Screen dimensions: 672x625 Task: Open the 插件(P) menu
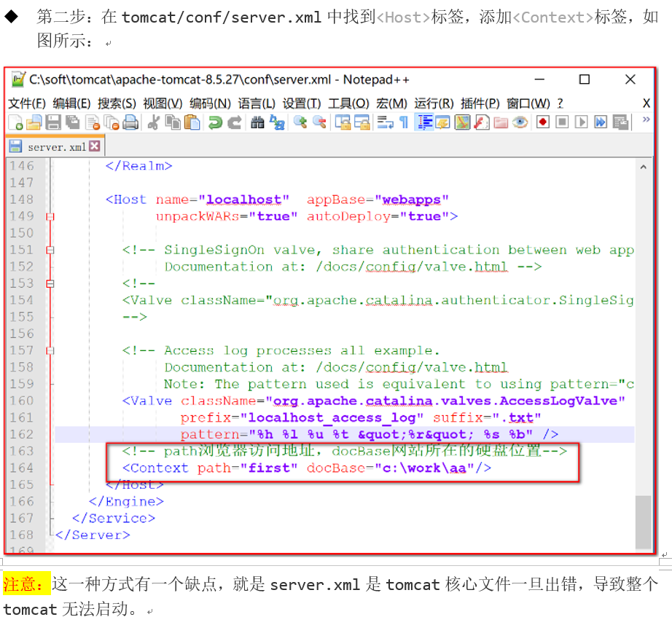(x=480, y=103)
